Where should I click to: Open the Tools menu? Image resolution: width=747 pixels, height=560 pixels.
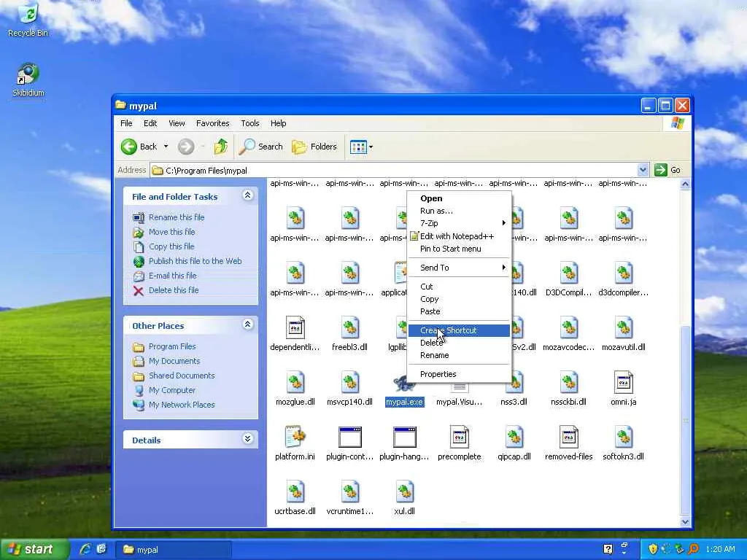(250, 123)
